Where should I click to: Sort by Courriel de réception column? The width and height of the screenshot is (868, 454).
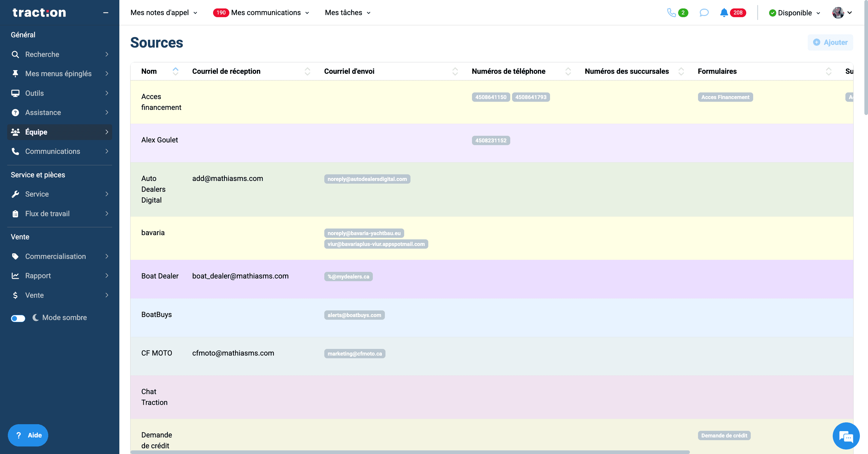307,71
